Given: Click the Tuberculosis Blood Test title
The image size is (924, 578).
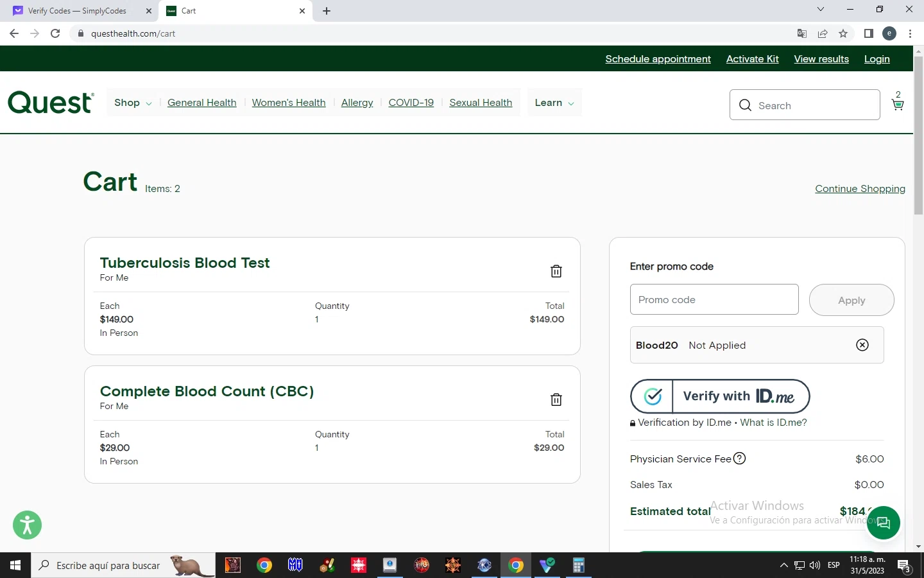Looking at the screenshot, I should [x=185, y=263].
